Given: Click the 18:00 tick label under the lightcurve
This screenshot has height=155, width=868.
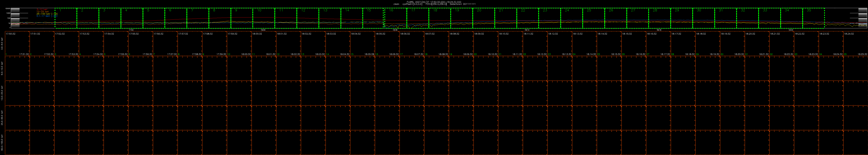Looking at the screenshot, I should tap(264, 30).
